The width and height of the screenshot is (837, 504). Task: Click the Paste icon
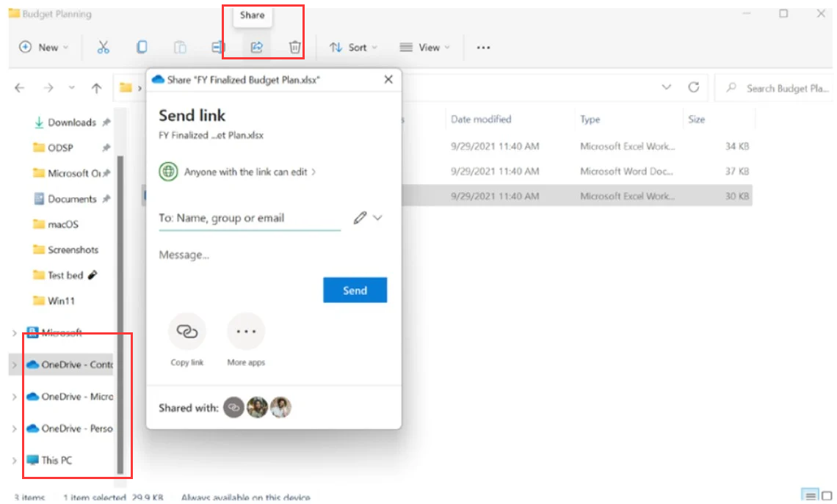click(180, 46)
